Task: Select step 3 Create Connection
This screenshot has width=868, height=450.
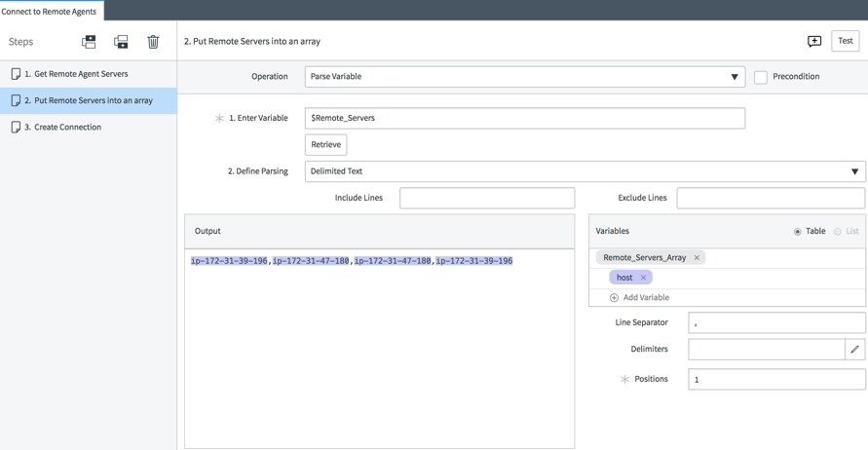Action: [67, 128]
